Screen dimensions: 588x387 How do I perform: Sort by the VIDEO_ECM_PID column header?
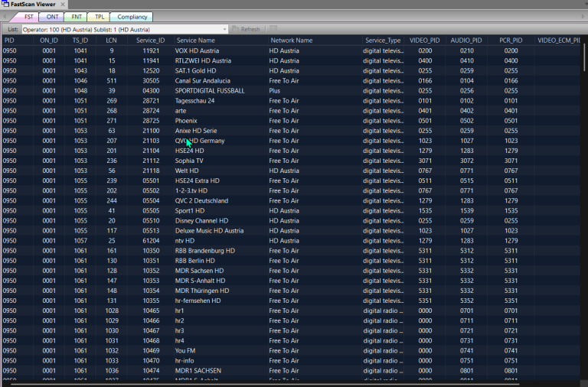pos(557,40)
